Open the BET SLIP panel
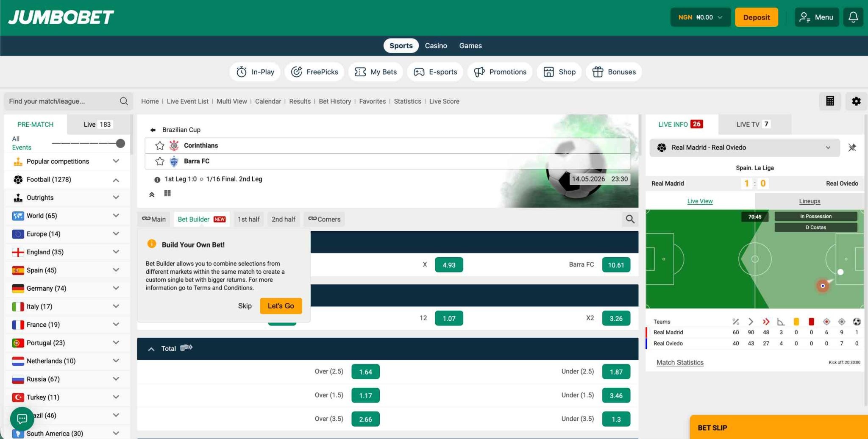The image size is (868, 439). point(779,427)
